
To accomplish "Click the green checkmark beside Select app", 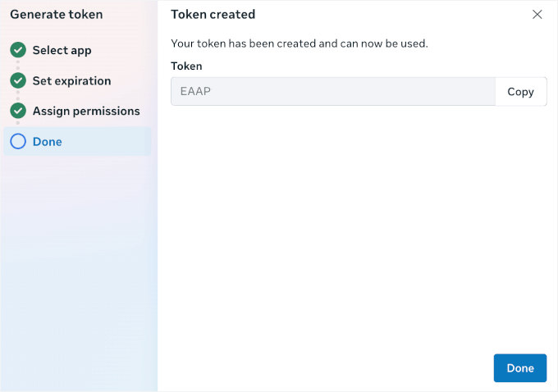I will click(18, 50).
